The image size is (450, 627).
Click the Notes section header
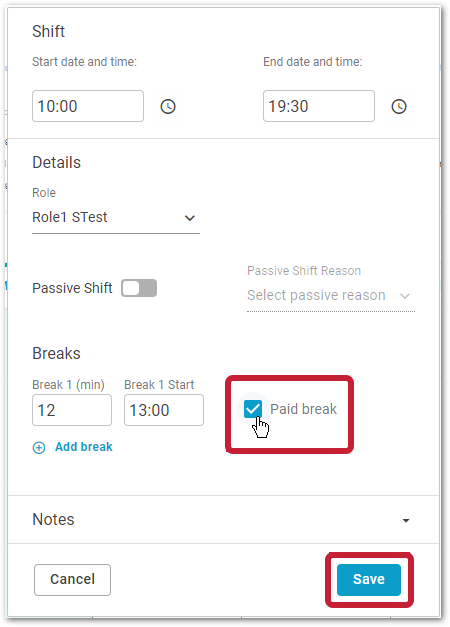pos(53,519)
